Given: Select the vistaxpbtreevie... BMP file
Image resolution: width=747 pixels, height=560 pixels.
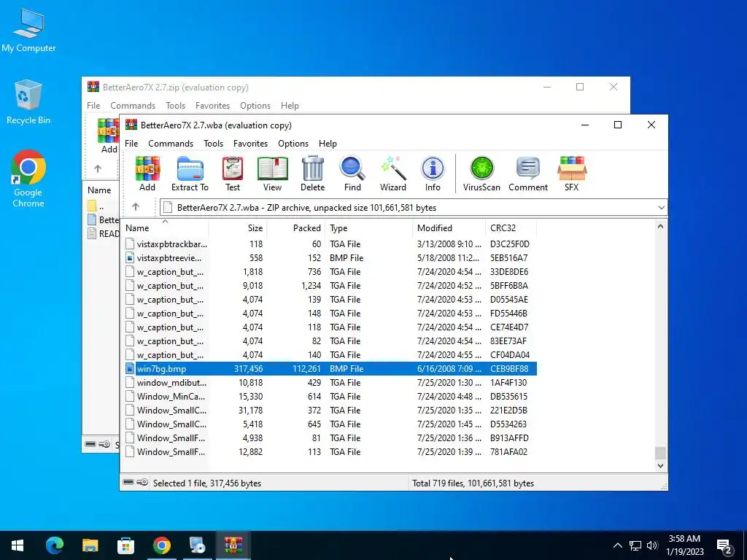Looking at the screenshot, I should pos(330,257).
